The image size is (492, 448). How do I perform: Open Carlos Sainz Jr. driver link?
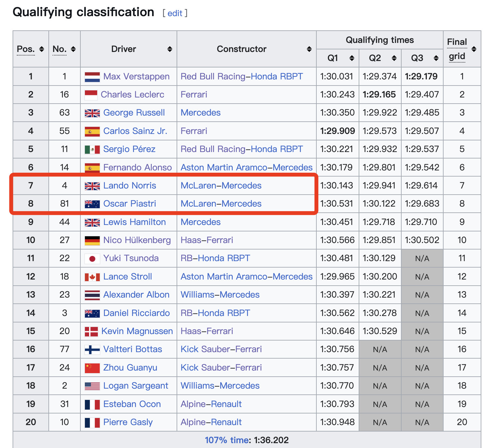pyautogui.click(x=135, y=131)
